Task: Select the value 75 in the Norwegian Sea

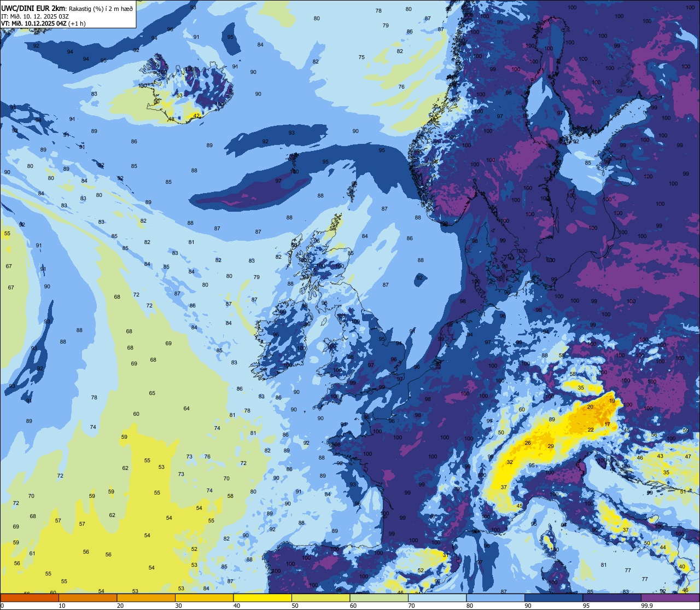Action: [x=361, y=57]
